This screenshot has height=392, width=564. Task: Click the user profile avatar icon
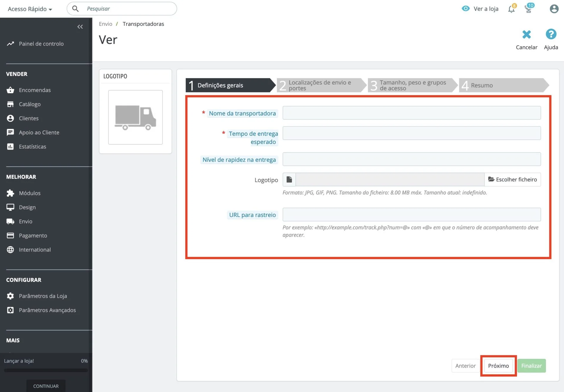coord(554,9)
